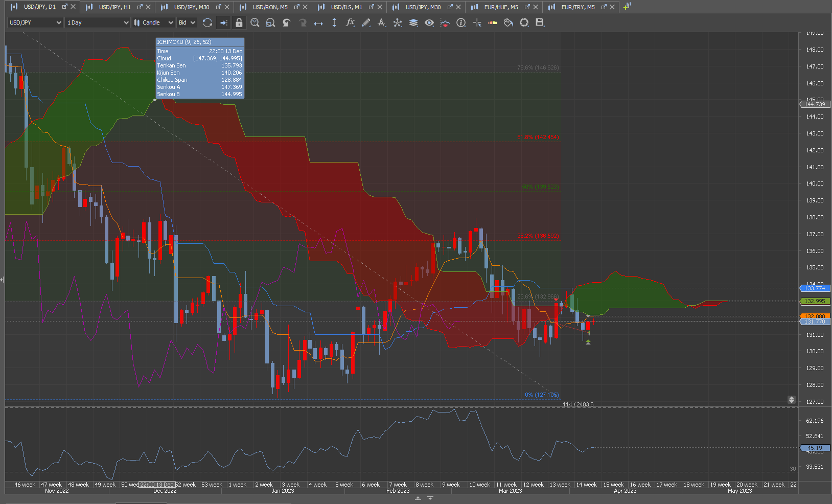
Task: Click the undo arrow icon
Action: [287, 22]
